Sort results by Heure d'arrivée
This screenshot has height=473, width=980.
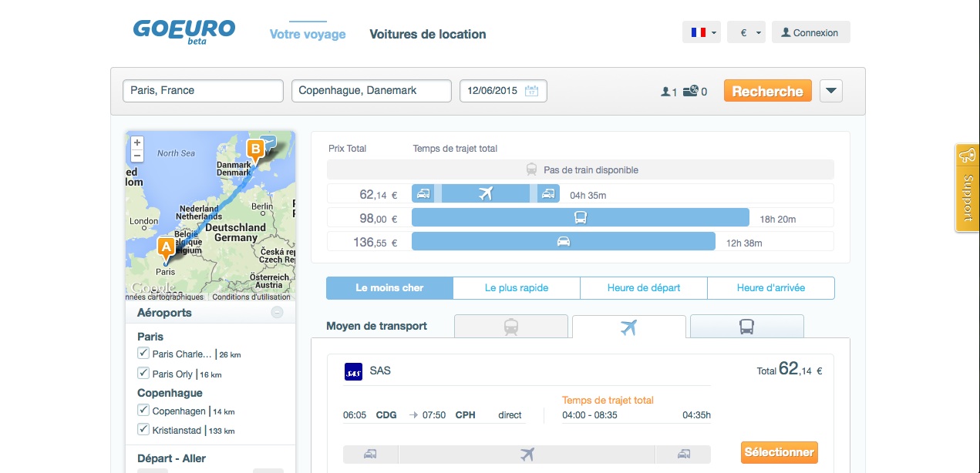tap(771, 288)
